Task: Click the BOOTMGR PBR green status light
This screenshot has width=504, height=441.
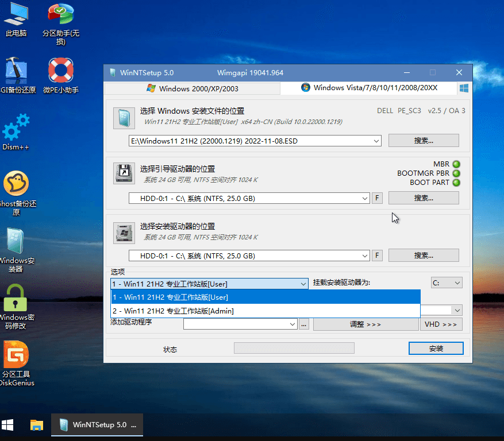Action: 456,173
